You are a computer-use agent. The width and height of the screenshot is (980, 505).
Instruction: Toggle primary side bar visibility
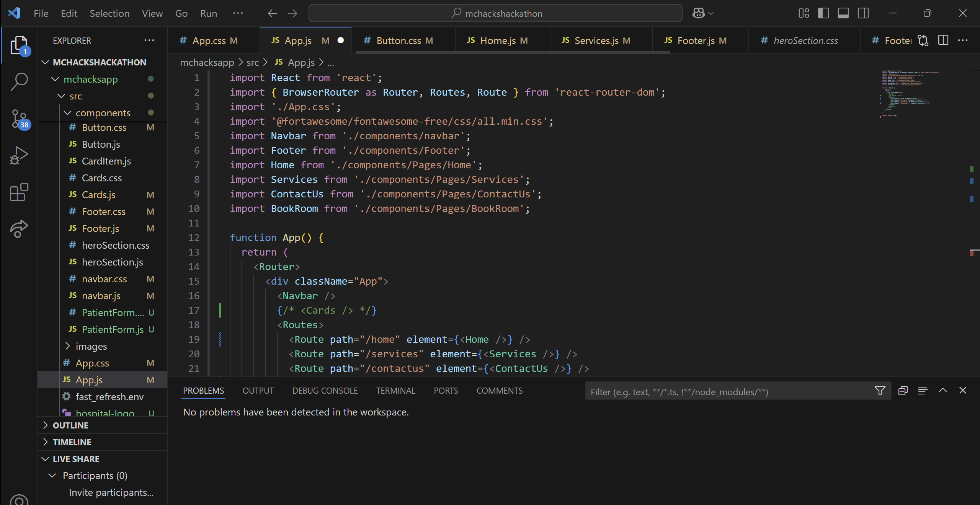tap(823, 13)
